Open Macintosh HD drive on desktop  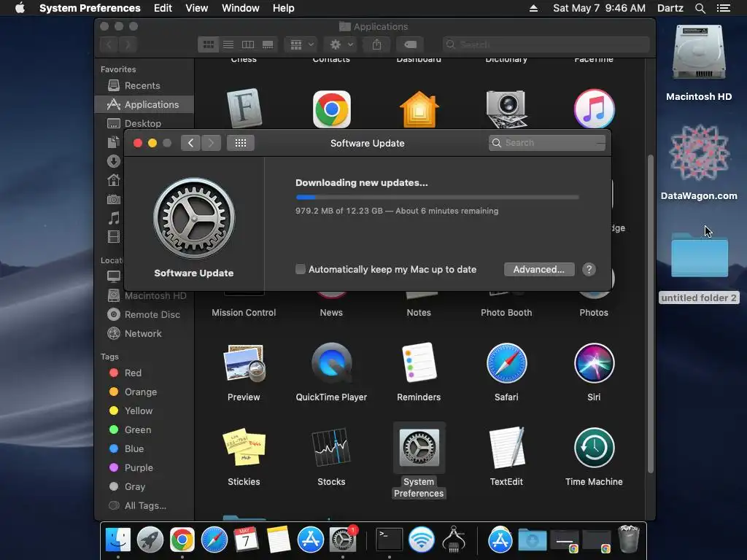click(699, 52)
